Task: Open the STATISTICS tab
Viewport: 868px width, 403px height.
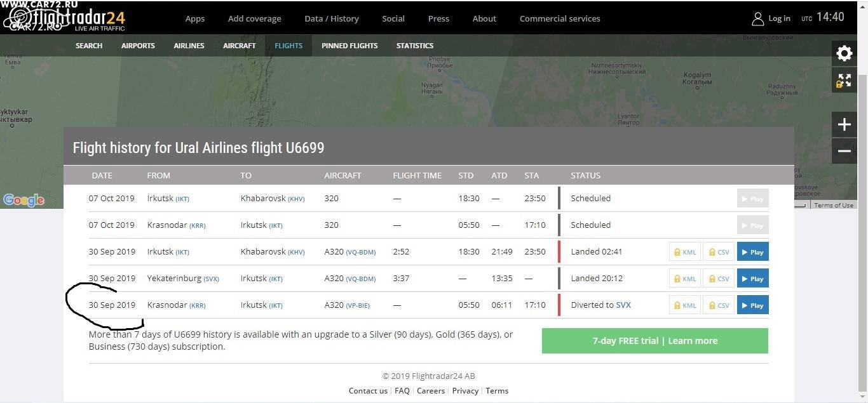Action: click(415, 46)
